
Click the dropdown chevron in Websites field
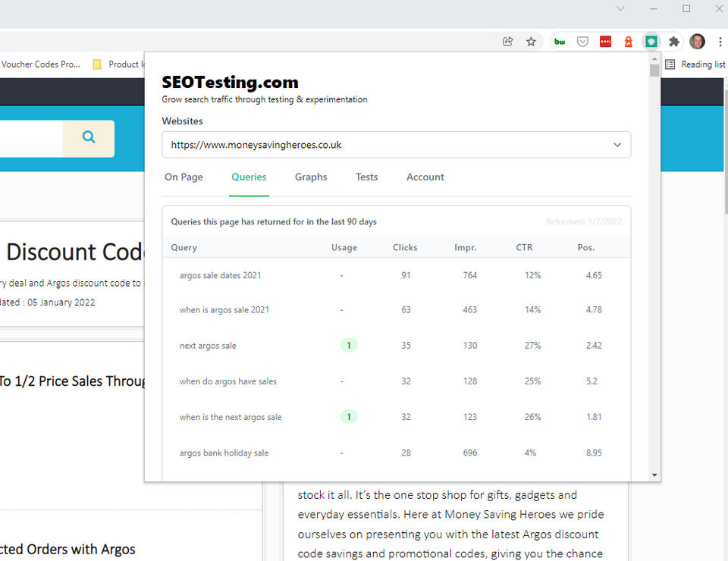617,145
